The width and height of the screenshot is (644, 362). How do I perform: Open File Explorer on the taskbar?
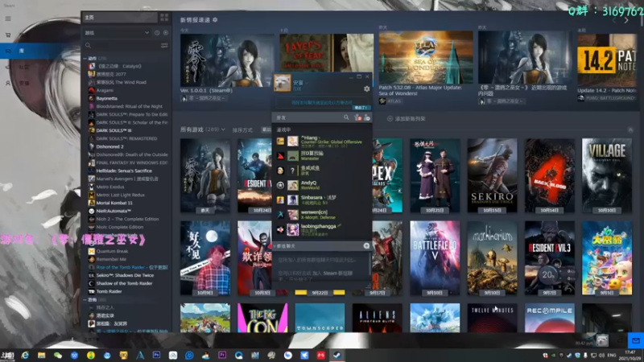click(x=42, y=356)
